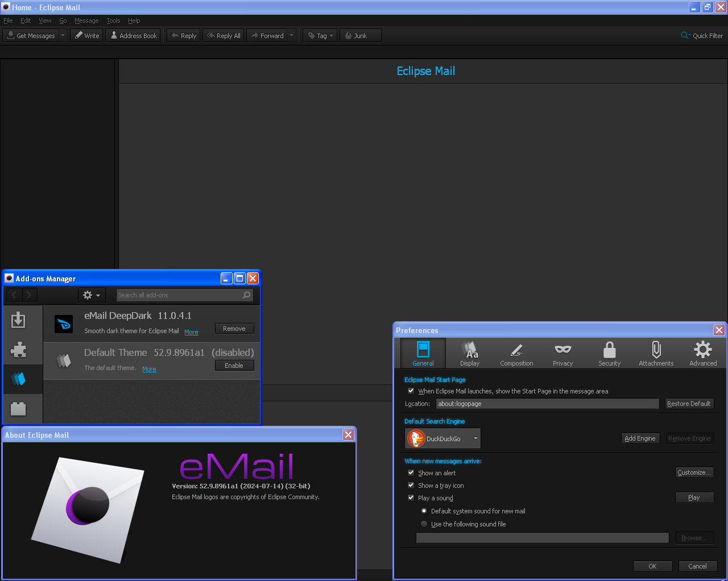728x581 pixels.
Task: Click Cancel in Preferences dialog
Action: pos(698,566)
